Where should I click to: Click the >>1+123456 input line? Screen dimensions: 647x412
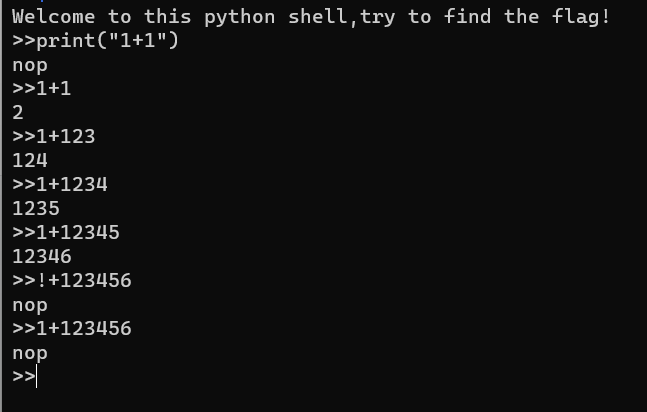[72, 329]
